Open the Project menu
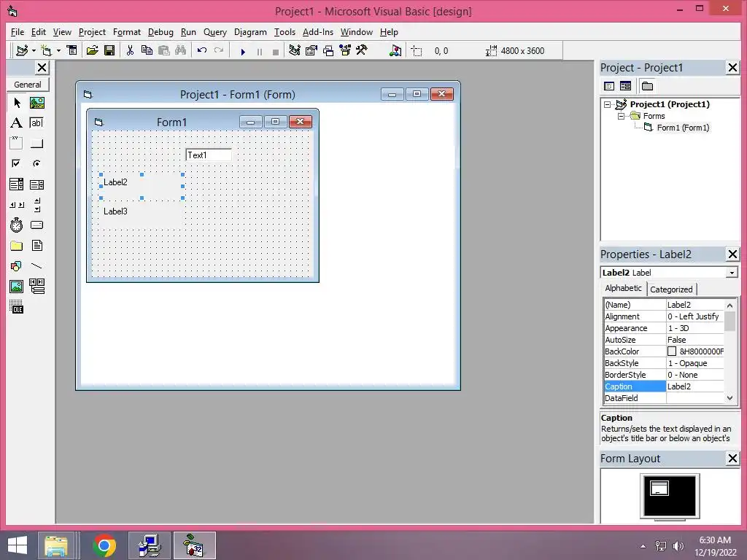747x560 pixels. (x=93, y=32)
